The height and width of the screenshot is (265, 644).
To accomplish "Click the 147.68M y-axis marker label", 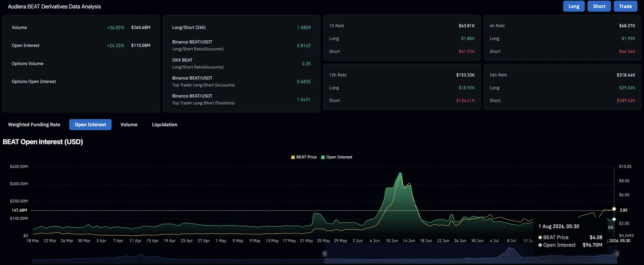I will click(20, 210).
